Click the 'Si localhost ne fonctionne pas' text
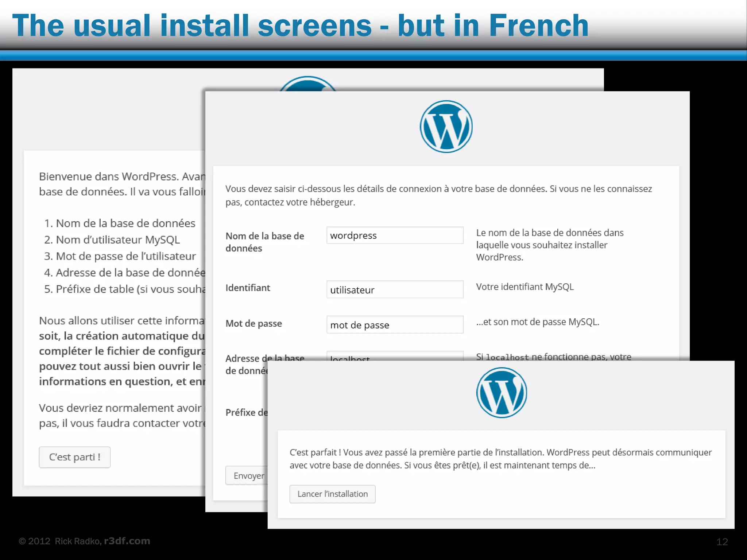This screenshot has width=747, height=560. click(553, 357)
